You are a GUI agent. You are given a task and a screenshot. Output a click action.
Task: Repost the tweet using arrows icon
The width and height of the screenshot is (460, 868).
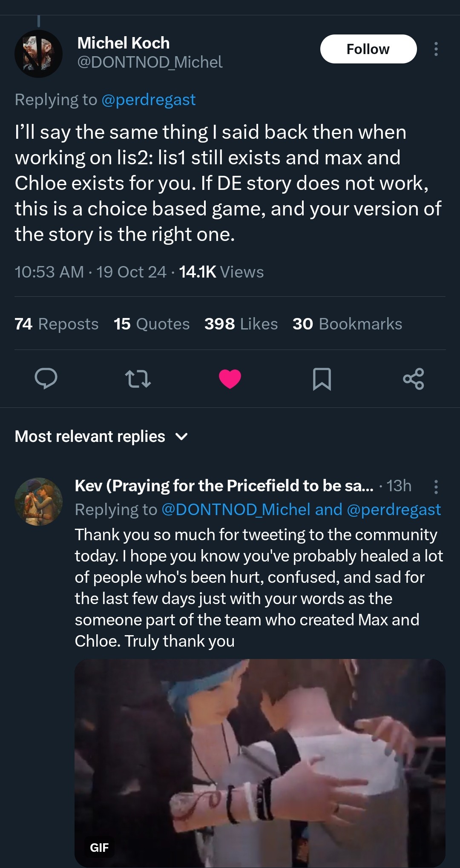click(138, 378)
